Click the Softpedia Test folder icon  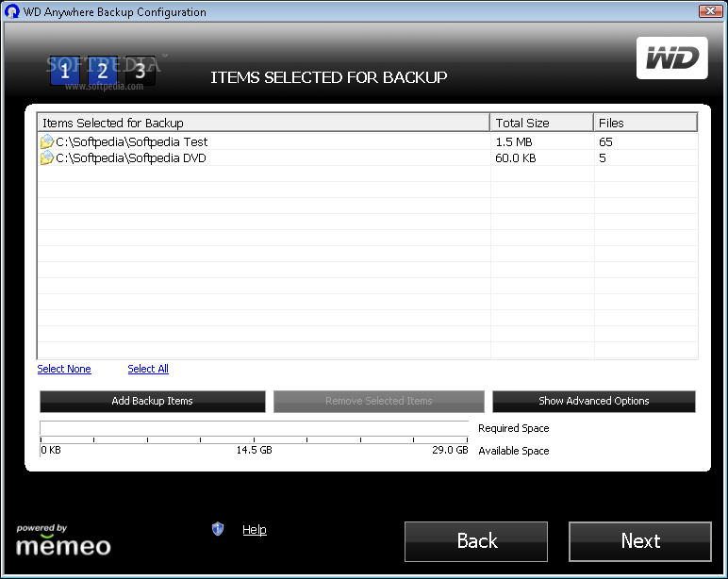pos(47,141)
